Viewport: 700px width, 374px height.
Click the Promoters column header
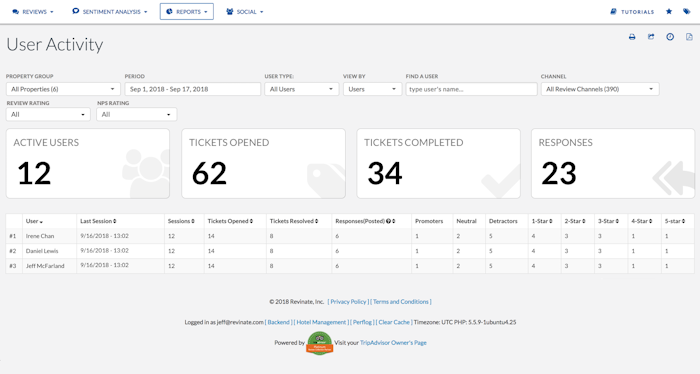pyautogui.click(x=429, y=221)
